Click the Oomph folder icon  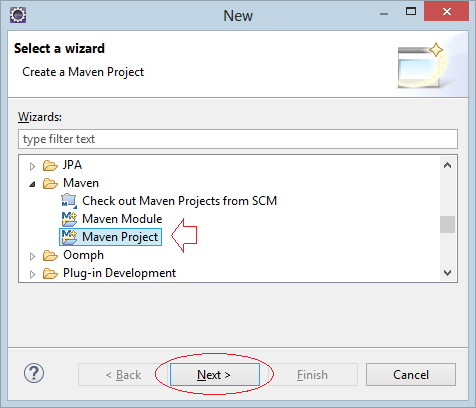[50, 255]
